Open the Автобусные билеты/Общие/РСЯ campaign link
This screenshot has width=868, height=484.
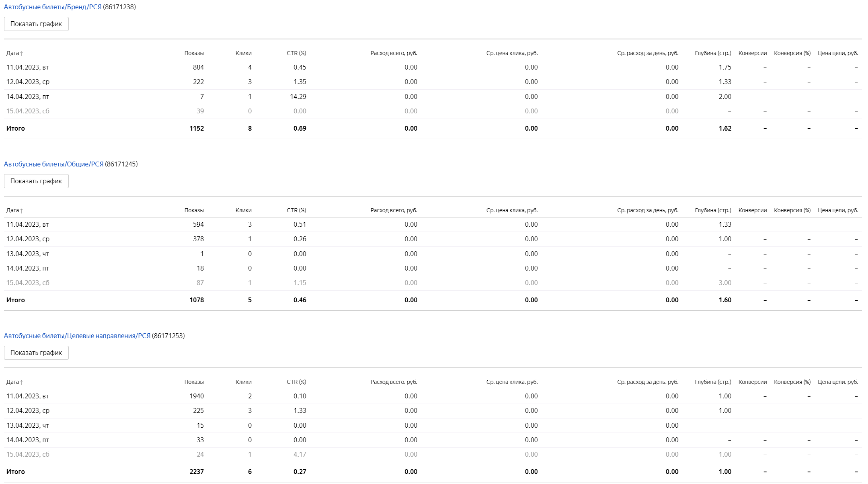point(53,164)
